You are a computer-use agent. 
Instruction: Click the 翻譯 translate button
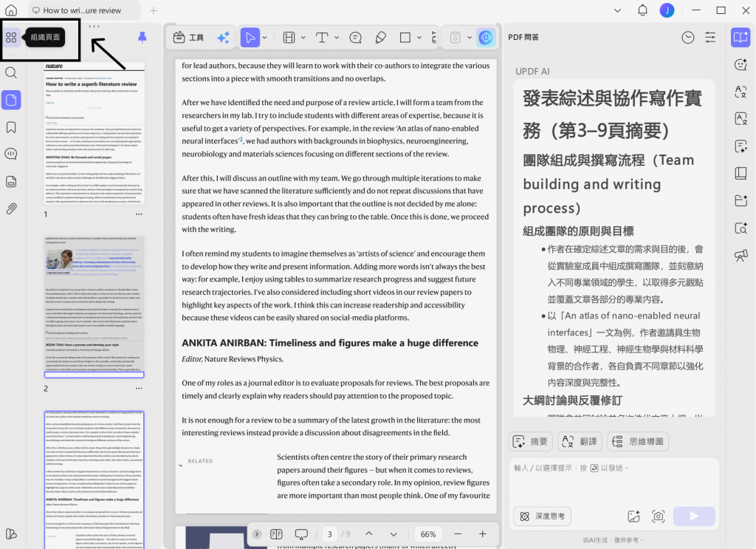click(x=580, y=441)
